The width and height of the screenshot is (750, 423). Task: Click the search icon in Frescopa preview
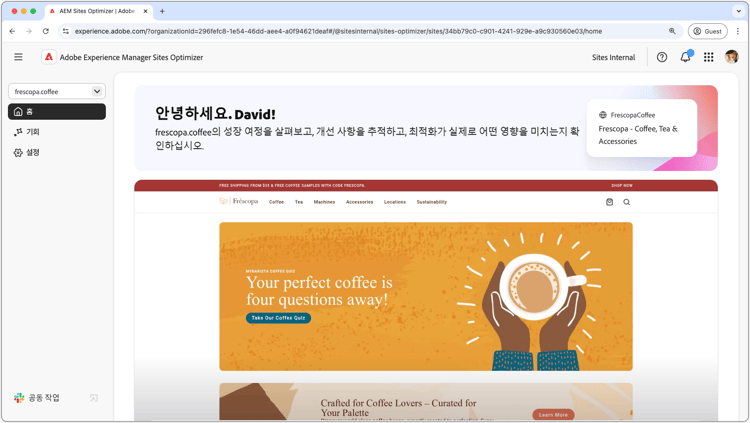click(x=626, y=202)
